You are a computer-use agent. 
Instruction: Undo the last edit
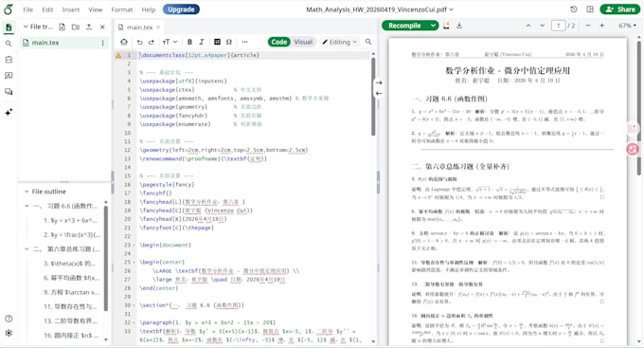pos(139,42)
